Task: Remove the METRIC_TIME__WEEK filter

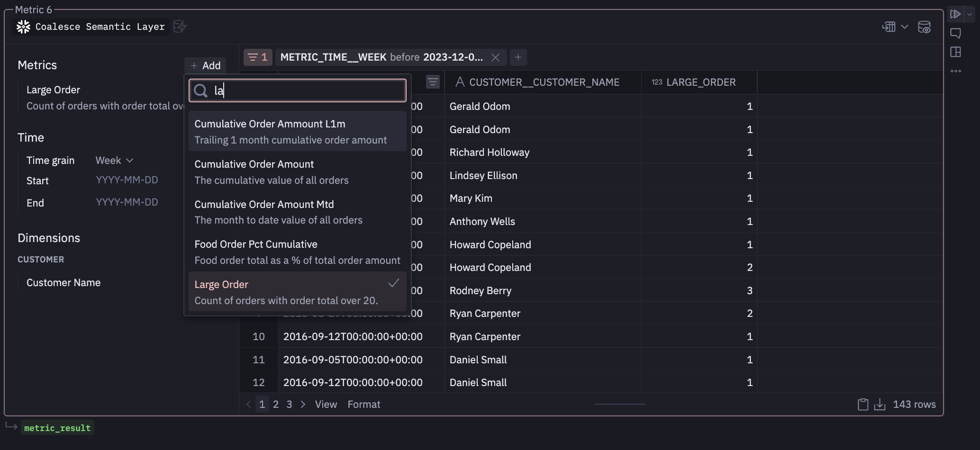Action: (495, 57)
